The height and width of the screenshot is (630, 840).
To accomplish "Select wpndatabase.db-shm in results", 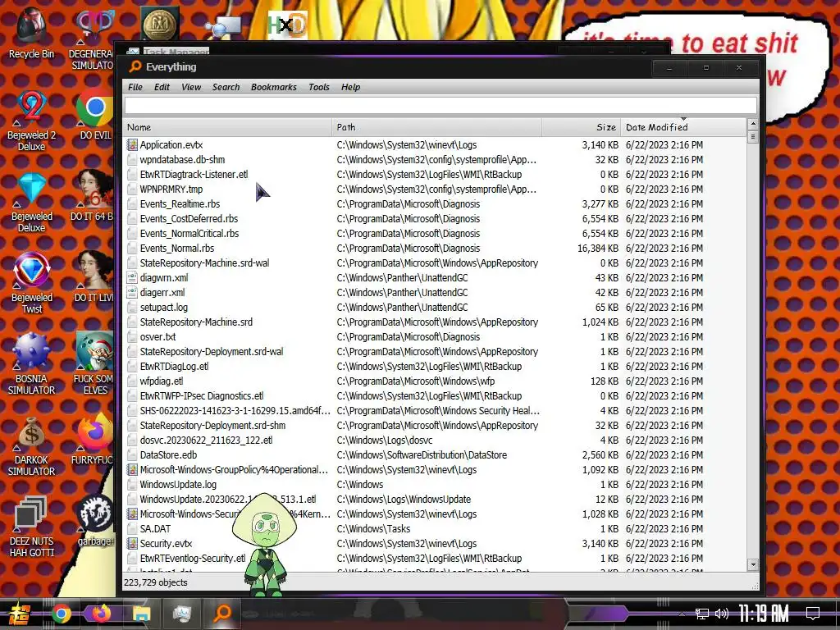I will tap(434, 160).
